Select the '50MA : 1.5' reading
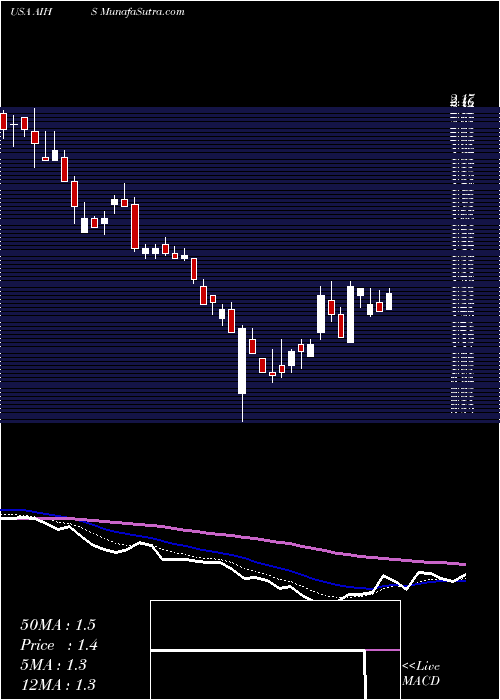500x700 pixels. 58,625
